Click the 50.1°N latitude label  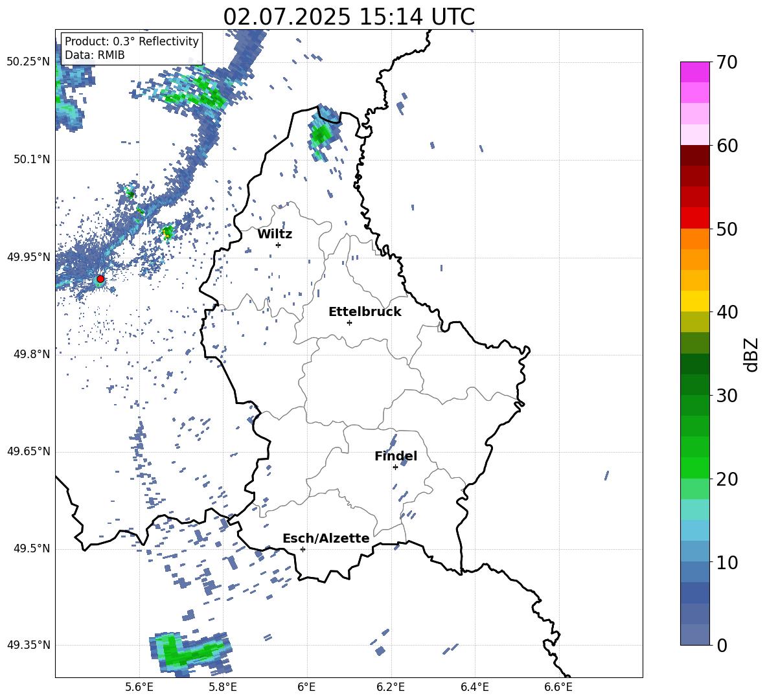pos(32,159)
